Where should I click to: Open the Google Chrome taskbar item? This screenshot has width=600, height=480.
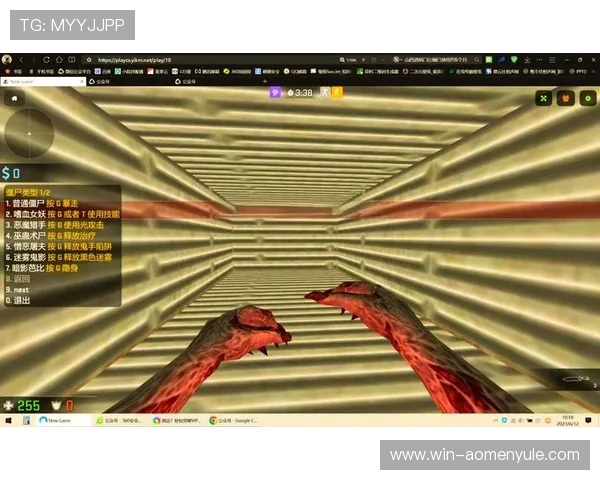233,420
